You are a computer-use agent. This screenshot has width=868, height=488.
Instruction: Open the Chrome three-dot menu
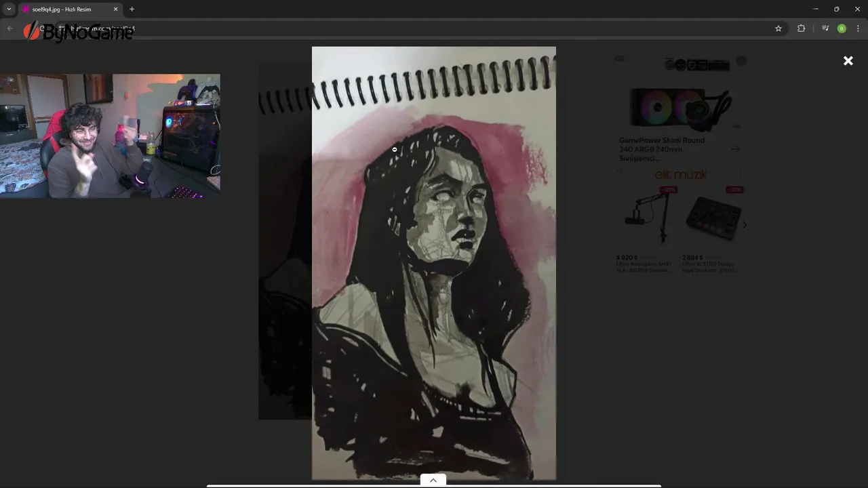(x=858, y=28)
